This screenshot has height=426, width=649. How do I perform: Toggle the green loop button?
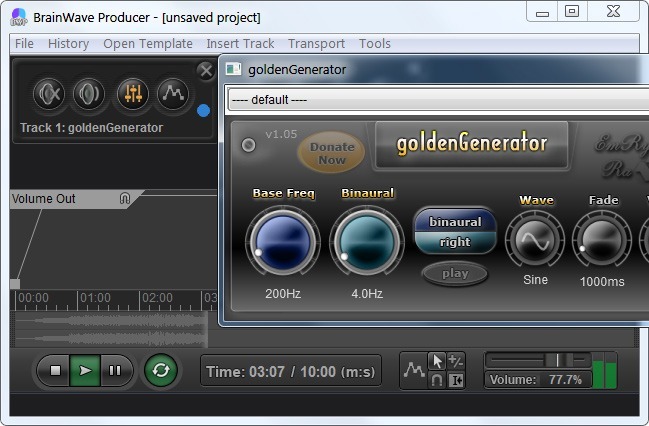pos(161,370)
